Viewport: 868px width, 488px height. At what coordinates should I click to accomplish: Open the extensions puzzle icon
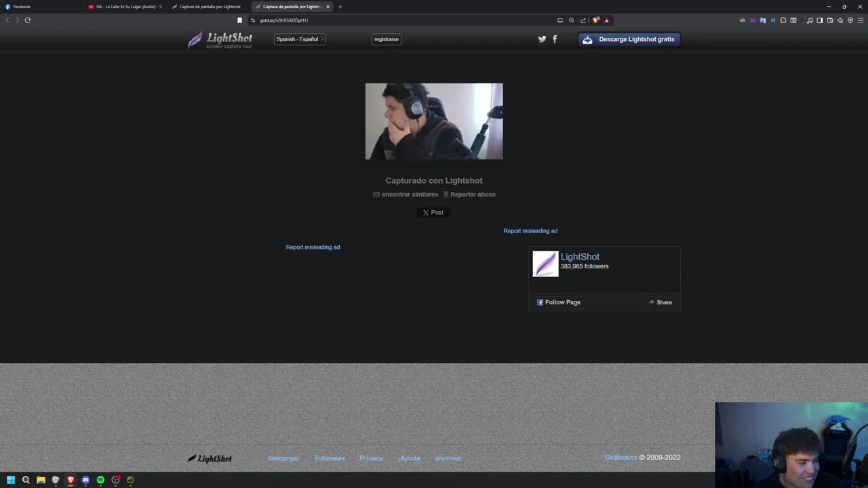[783, 20]
